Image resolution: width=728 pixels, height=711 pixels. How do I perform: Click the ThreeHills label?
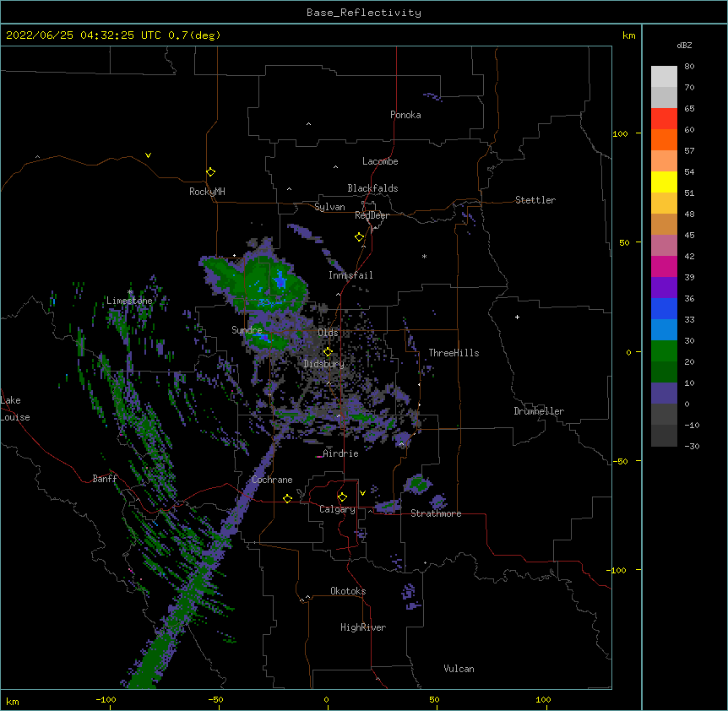click(454, 353)
